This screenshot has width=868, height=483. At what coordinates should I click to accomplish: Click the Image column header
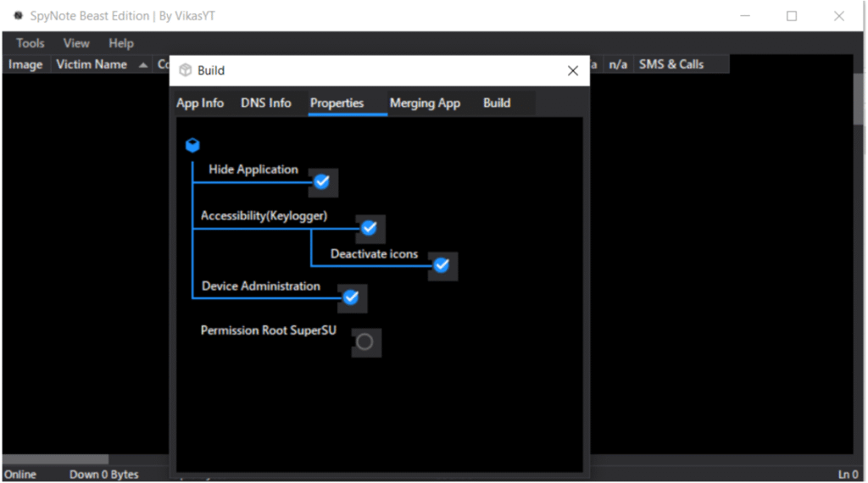coord(25,64)
